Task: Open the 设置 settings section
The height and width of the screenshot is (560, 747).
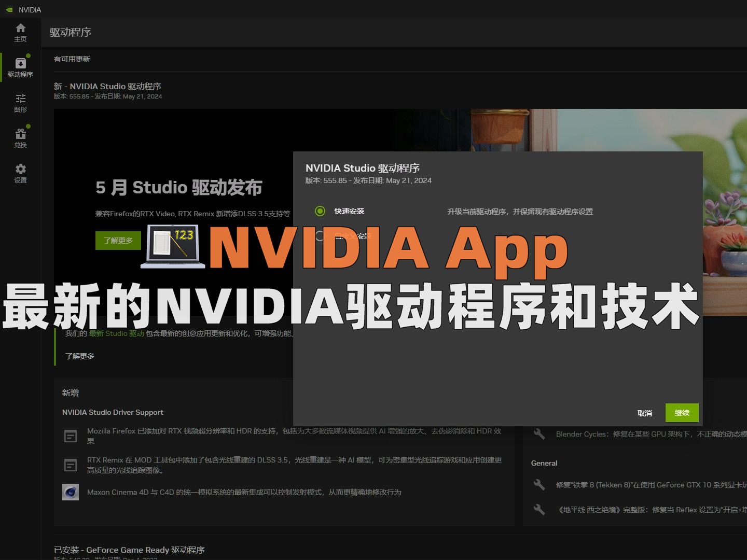Action: pos(20,174)
